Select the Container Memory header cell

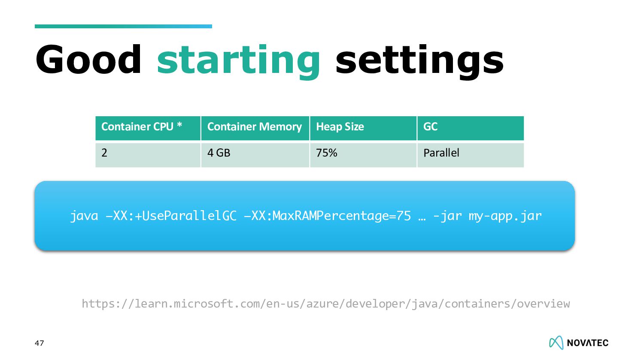pyautogui.click(x=255, y=128)
